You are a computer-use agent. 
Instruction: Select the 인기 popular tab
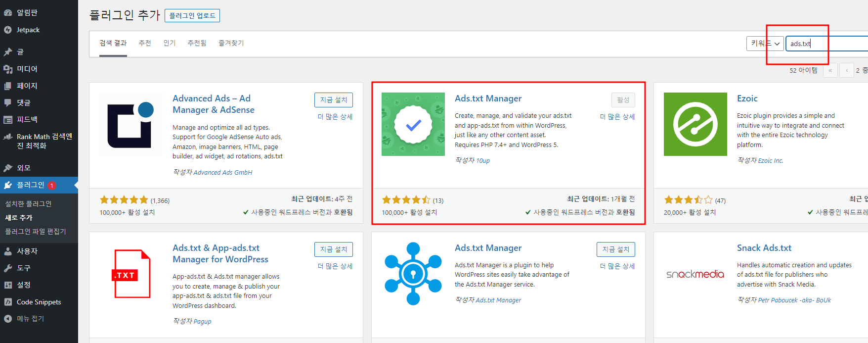(x=170, y=43)
